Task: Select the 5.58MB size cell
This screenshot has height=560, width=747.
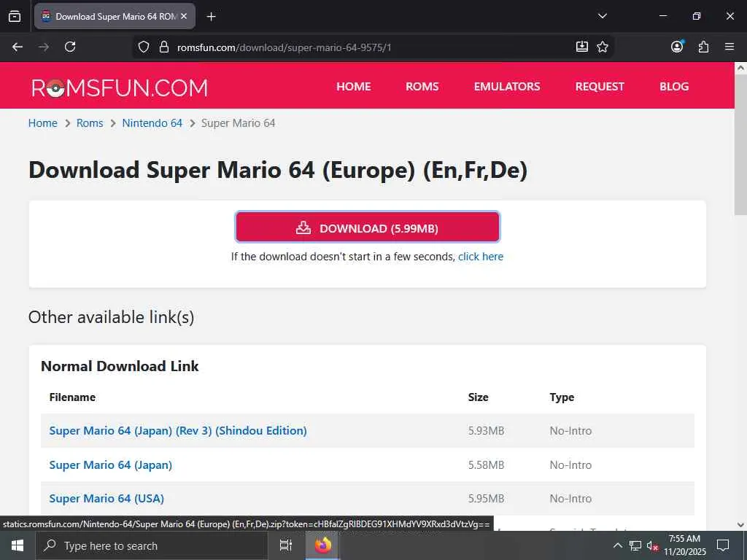Action: pos(486,465)
